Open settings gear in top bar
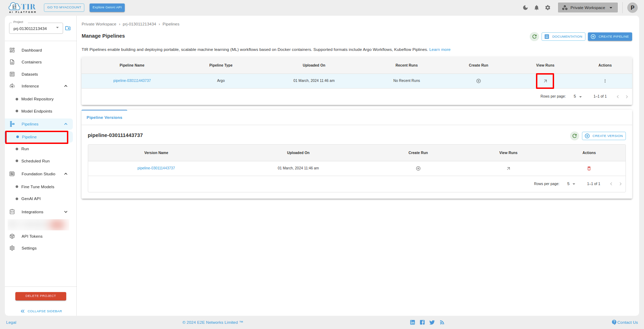 [548, 8]
